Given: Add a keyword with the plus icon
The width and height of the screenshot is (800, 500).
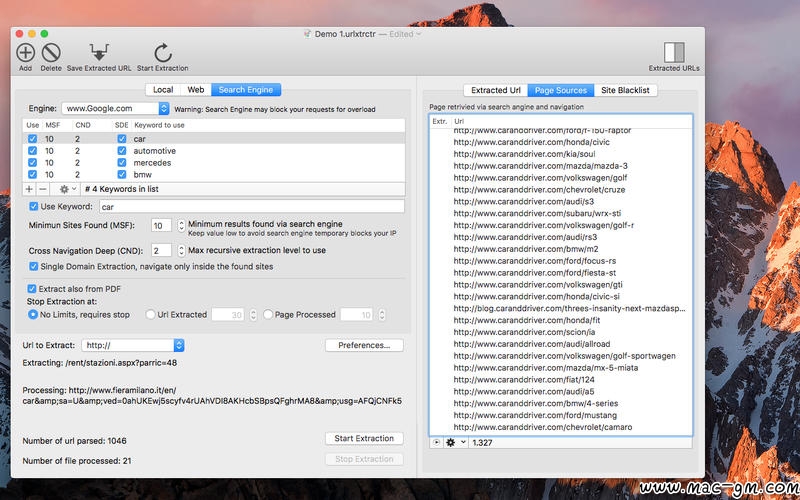Looking at the screenshot, I should 29,189.
